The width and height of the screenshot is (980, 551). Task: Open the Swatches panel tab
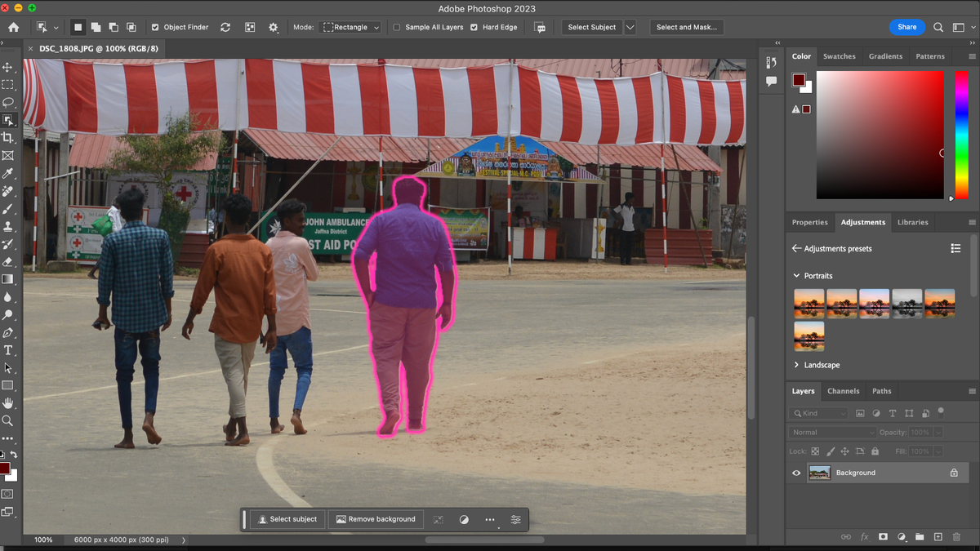pyautogui.click(x=840, y=56)
